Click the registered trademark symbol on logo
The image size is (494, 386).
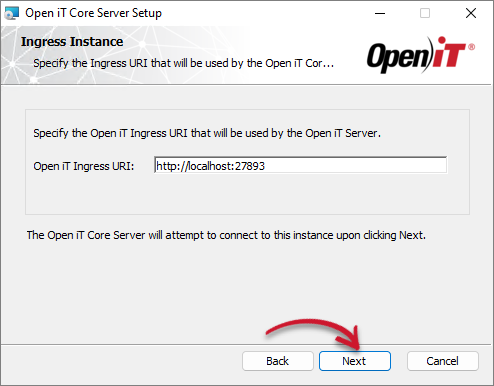pos(471,47)
